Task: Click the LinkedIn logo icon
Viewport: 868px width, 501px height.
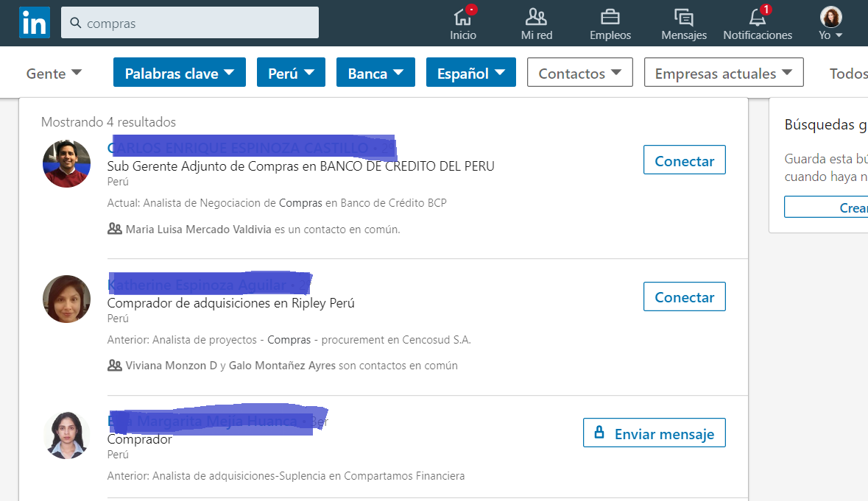Action: (x=34, y=23)
